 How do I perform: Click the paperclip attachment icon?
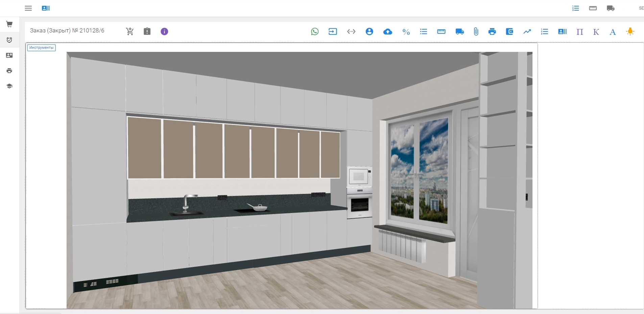click(476, 32)
